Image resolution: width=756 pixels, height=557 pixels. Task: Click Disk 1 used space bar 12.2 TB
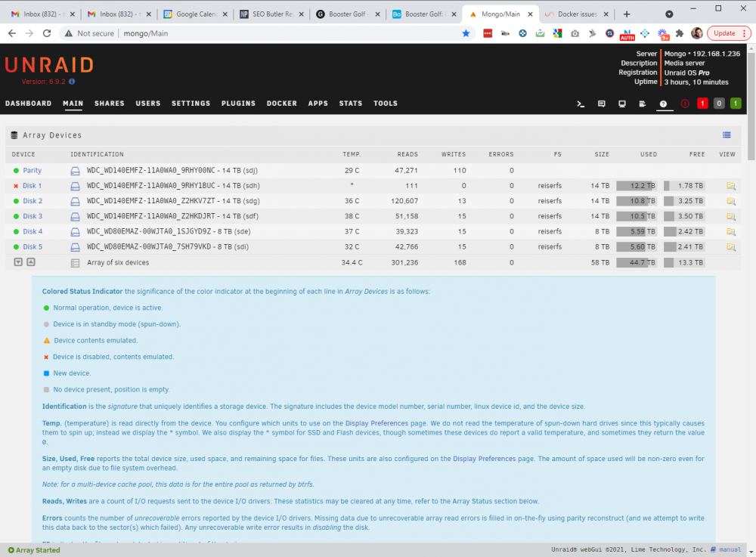(636, 186)
